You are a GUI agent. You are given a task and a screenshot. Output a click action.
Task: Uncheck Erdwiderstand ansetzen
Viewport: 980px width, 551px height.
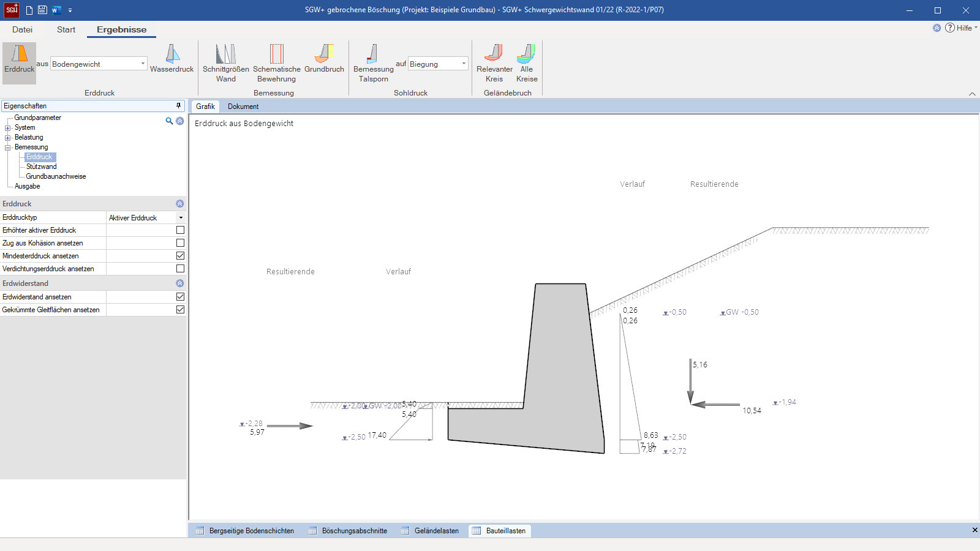tap(180, 297)
